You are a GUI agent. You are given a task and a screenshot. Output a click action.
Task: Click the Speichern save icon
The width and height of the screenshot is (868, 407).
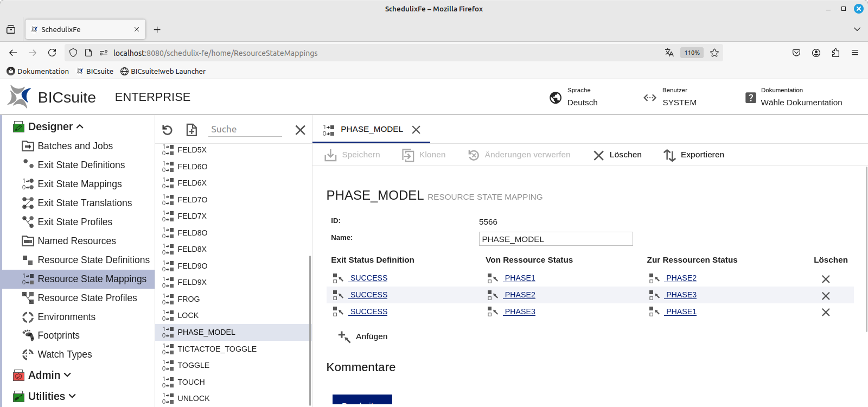330,155
